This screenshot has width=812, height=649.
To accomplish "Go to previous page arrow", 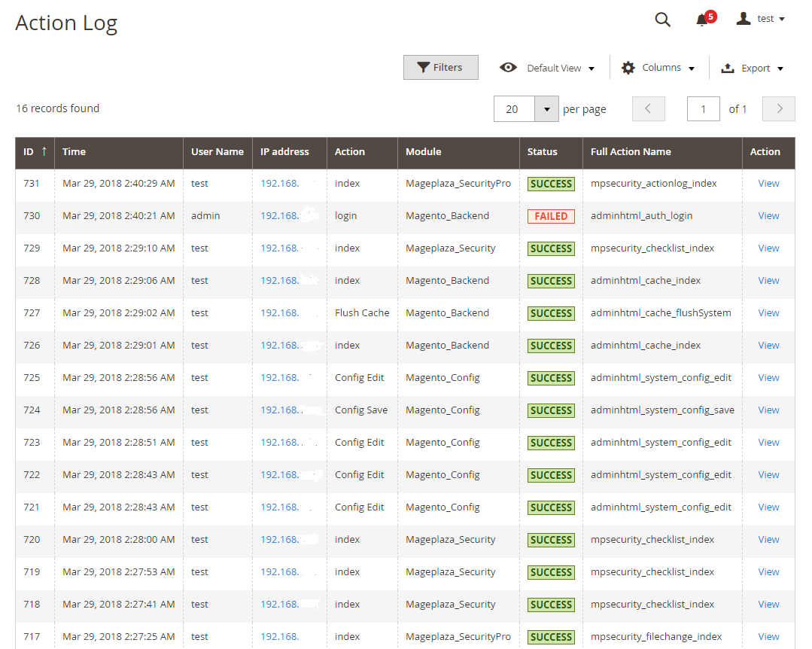I will click(649, 108).
